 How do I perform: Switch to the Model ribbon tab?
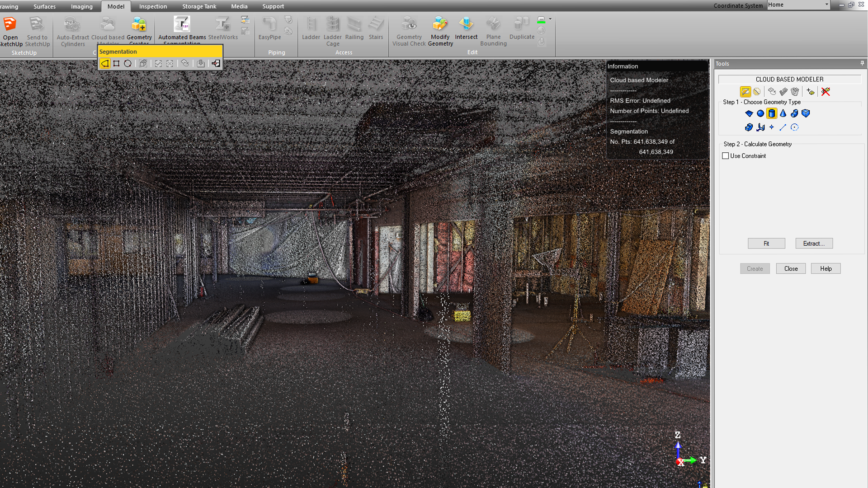(116, 6)
